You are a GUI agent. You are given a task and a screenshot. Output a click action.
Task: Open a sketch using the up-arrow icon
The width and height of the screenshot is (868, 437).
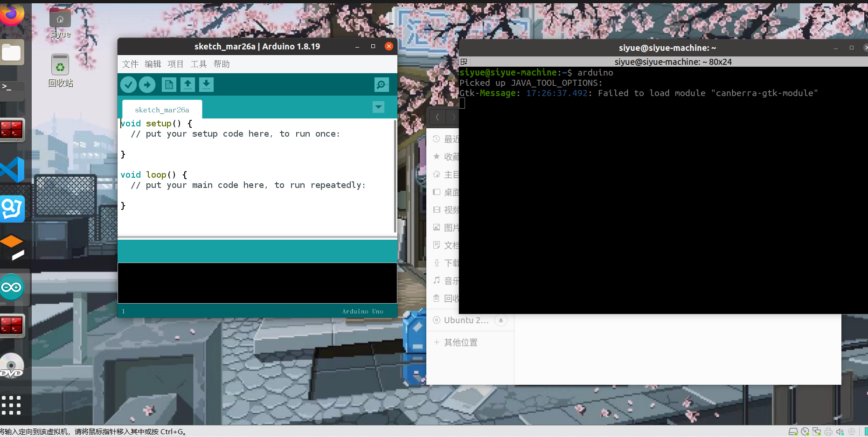coord(187,84)
